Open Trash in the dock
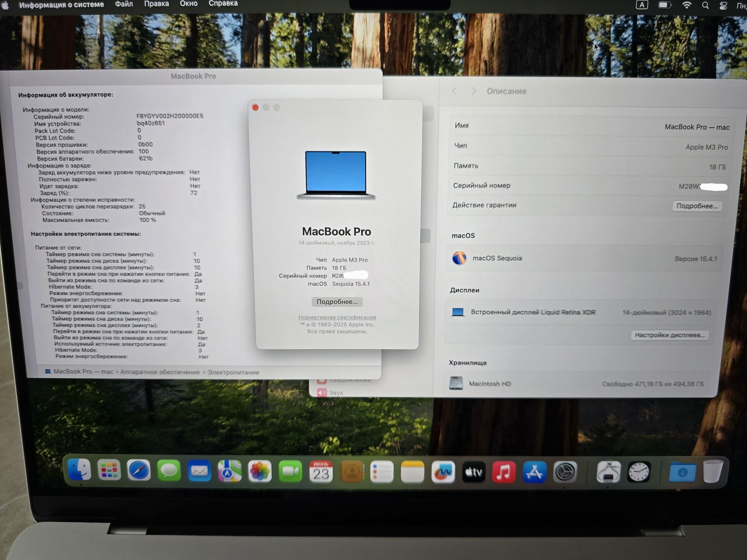 pyautogui.click(x=713, y=471)
